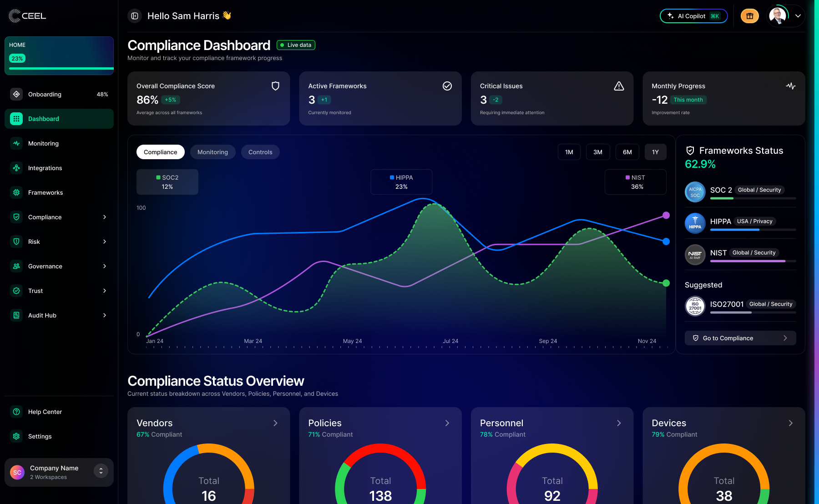Collapse sidebar using the panel toggle icon
The image size is (819, 504).
pos(135,16)
